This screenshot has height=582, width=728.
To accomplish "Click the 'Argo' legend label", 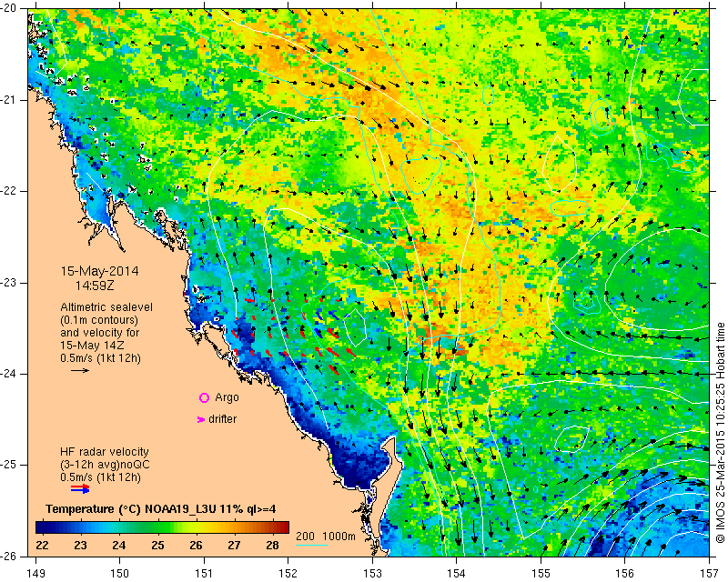I will click(x=227, y=397).
